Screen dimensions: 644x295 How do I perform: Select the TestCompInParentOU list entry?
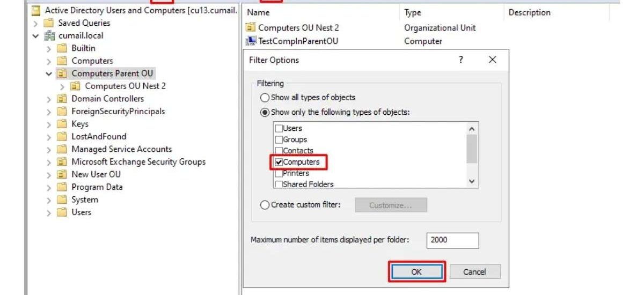(298, 41)
